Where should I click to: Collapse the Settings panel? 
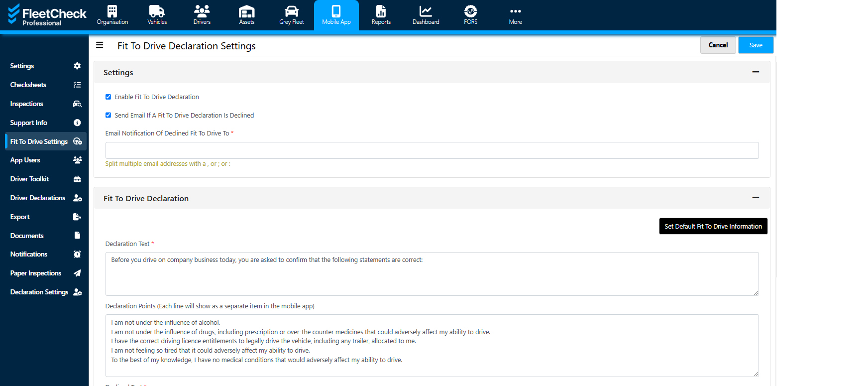tap(756, 72)
